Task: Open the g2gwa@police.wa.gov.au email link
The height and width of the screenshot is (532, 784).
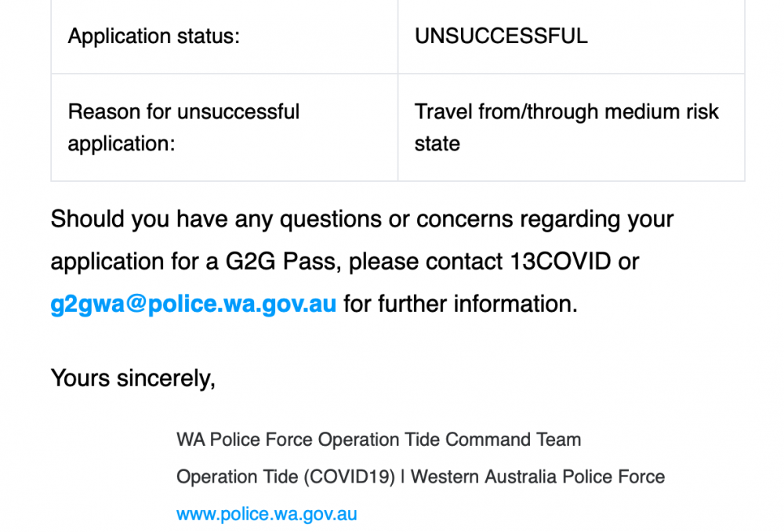Action: [194, 304]
